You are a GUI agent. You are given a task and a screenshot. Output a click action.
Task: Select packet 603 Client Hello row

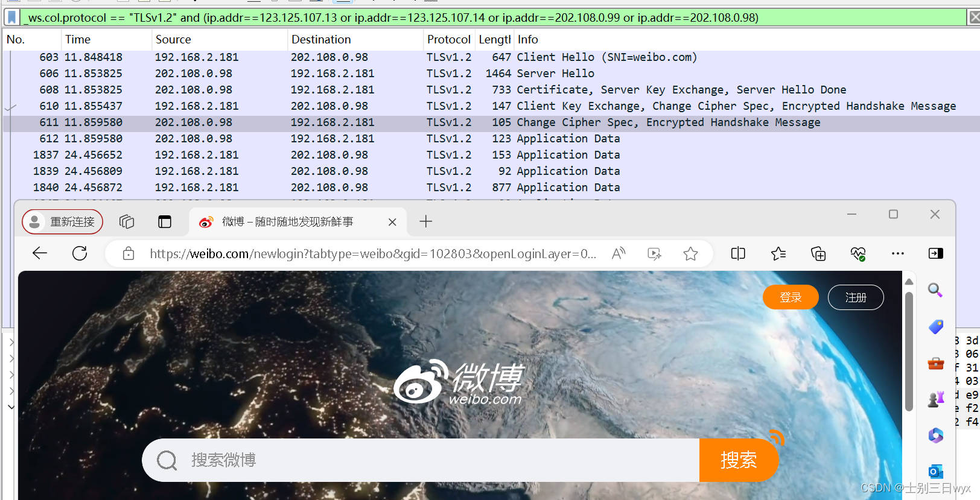(491, 57)
